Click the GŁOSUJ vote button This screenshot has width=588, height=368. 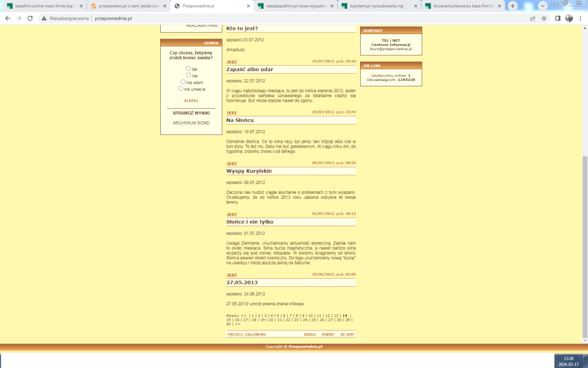(x=191, y=101)
